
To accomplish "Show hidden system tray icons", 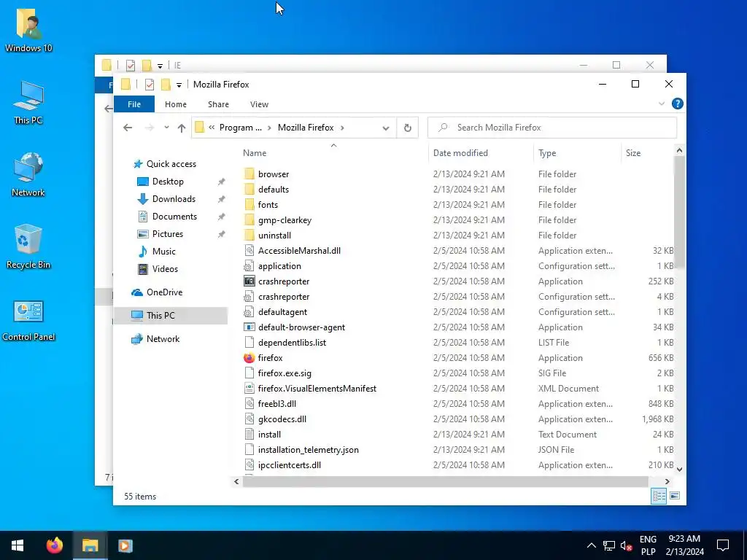I will (591, 545).
